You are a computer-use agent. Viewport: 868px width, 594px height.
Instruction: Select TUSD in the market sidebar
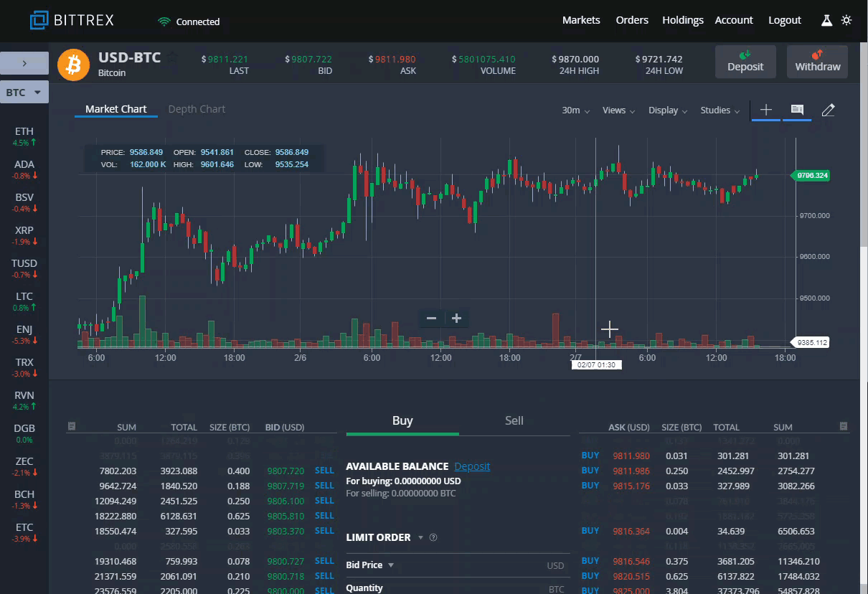24,268
